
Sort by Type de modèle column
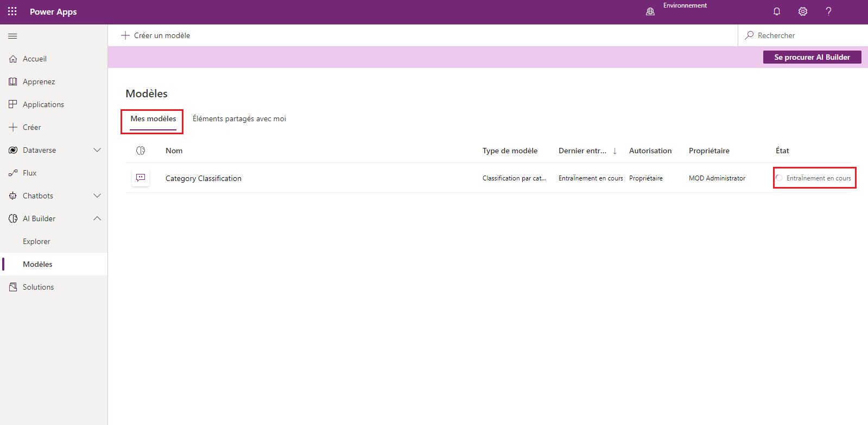pyautogui.click(x=510, y=151)
